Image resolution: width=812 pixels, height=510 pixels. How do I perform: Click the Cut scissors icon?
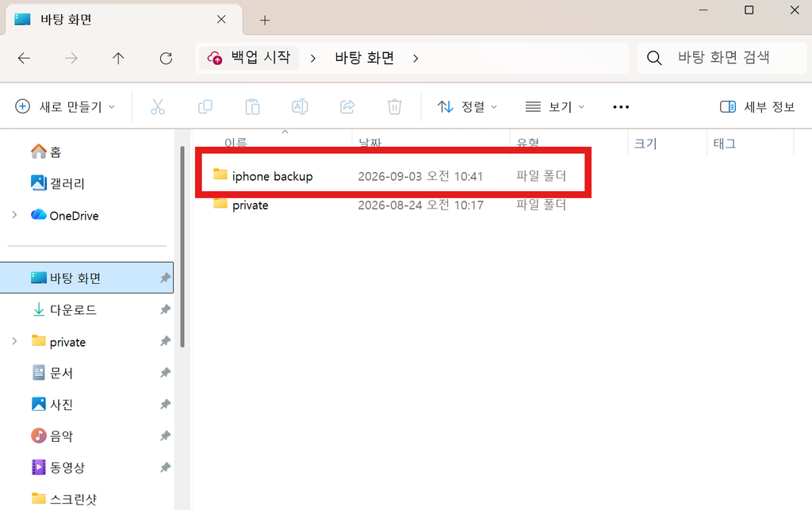click(158, 106)
